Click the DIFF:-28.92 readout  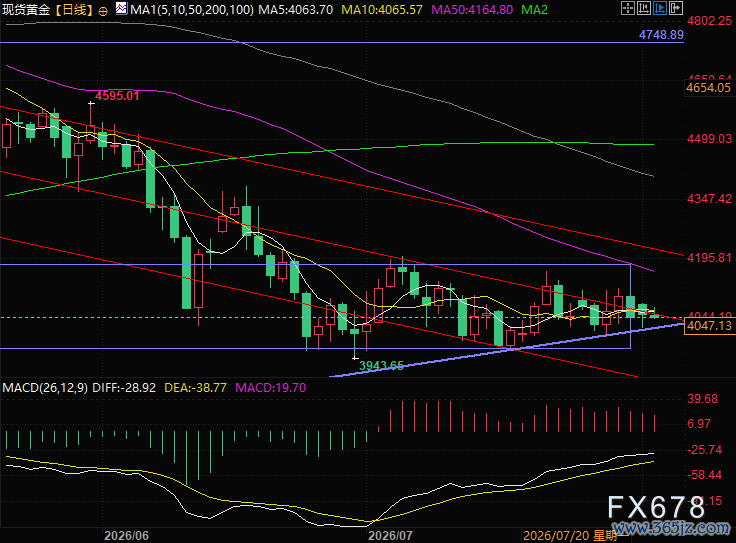click(124, 388)
